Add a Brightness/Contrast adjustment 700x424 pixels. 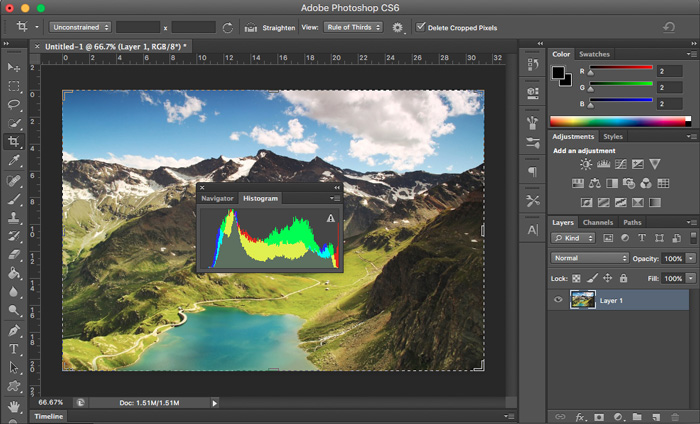[586, 163]
